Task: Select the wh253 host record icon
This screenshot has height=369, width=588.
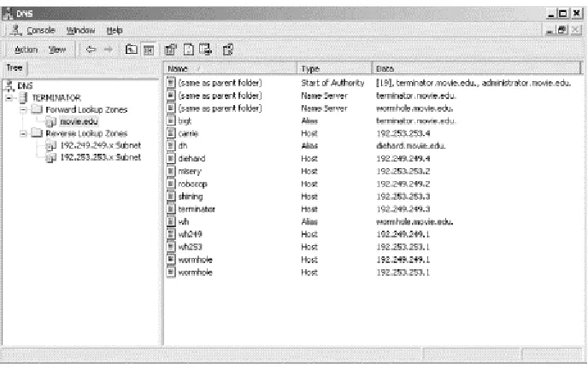Action: (x=171, y=247)
